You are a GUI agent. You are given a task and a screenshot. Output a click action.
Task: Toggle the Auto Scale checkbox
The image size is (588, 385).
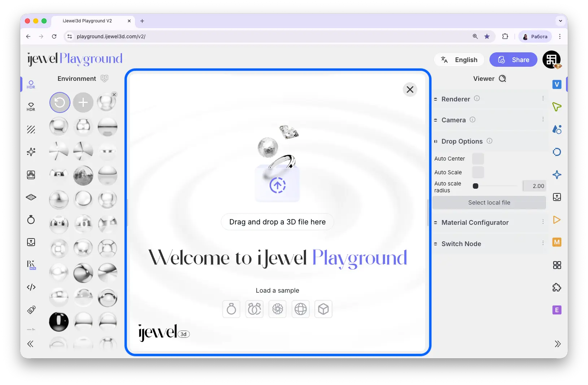[478, 172]
